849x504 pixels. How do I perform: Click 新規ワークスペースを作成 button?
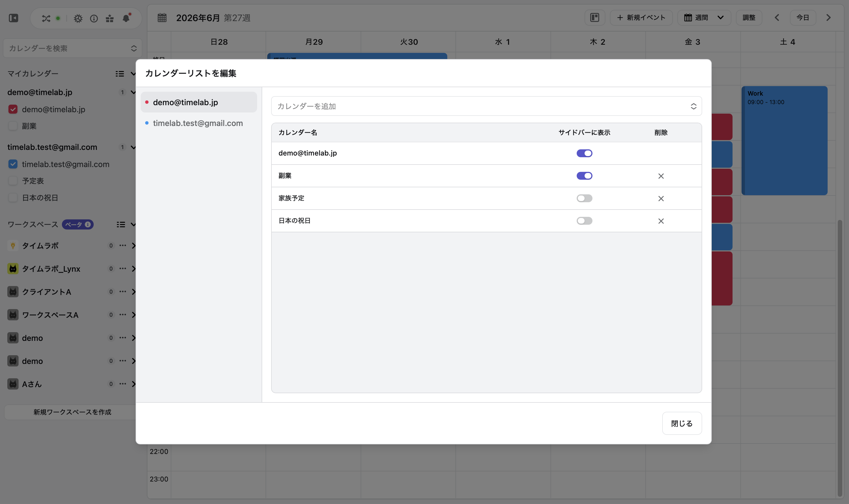72,412
